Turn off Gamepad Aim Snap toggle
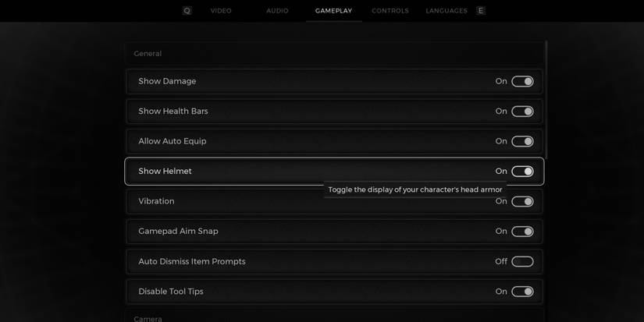Screen dimensions: 644x322 coord(522,232)
